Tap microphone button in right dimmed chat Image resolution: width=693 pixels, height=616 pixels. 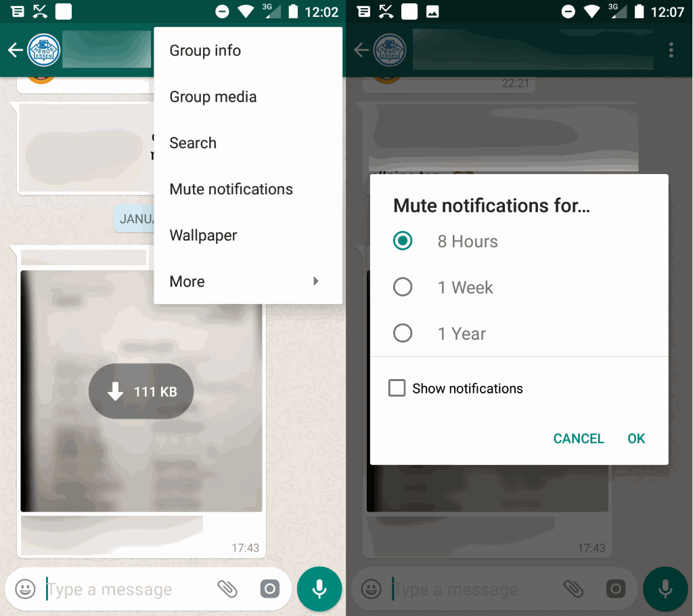pos(665,589)
